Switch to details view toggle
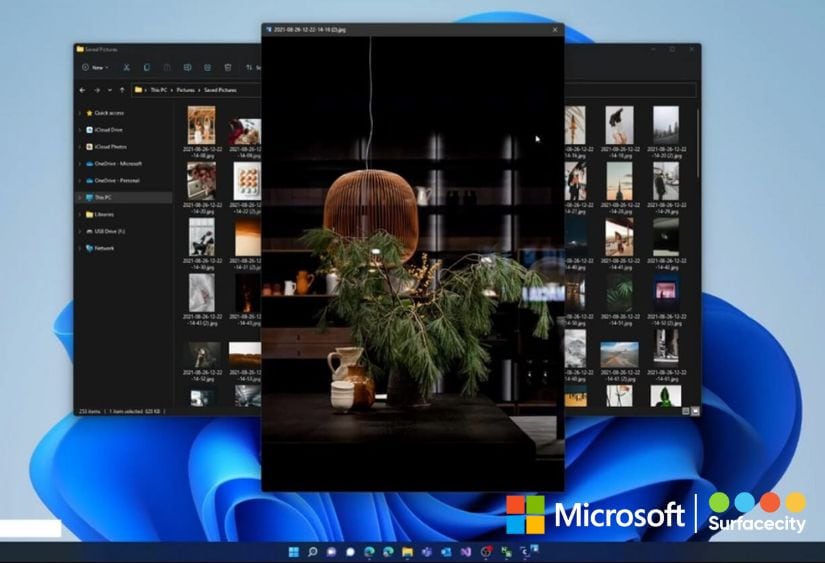 pyautogui.click(x=686, y=411)
